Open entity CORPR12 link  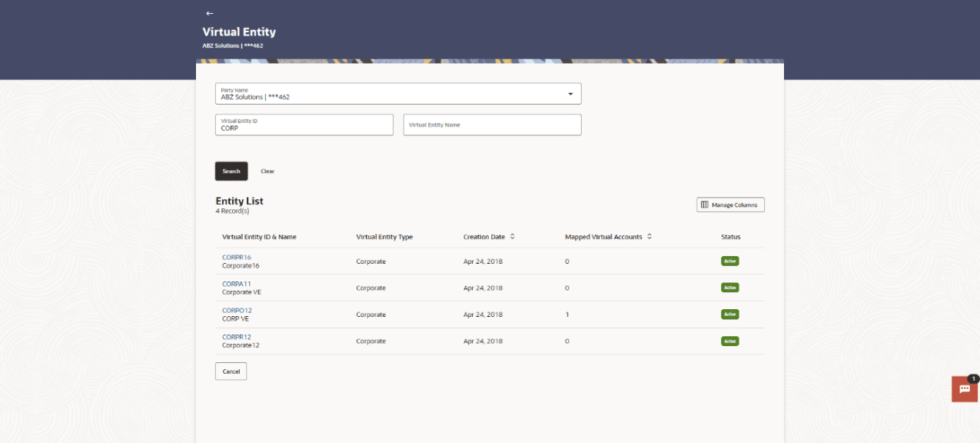237,337
